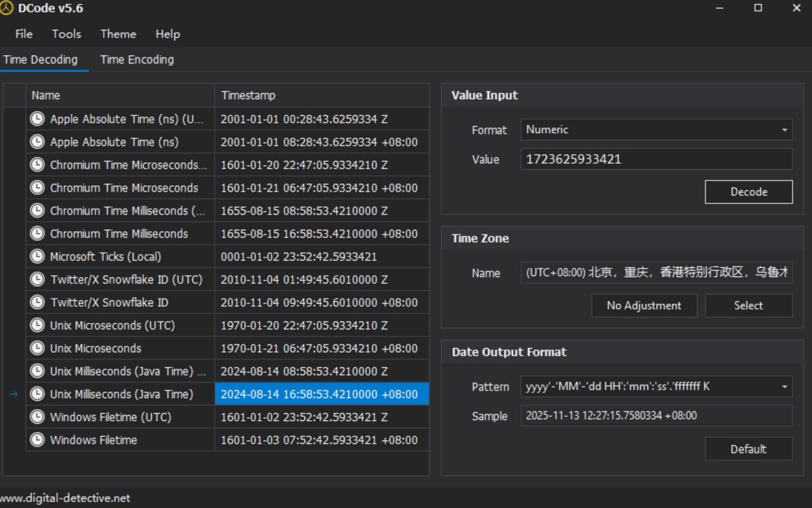Click the Value input field

click(x=656, y=160)
